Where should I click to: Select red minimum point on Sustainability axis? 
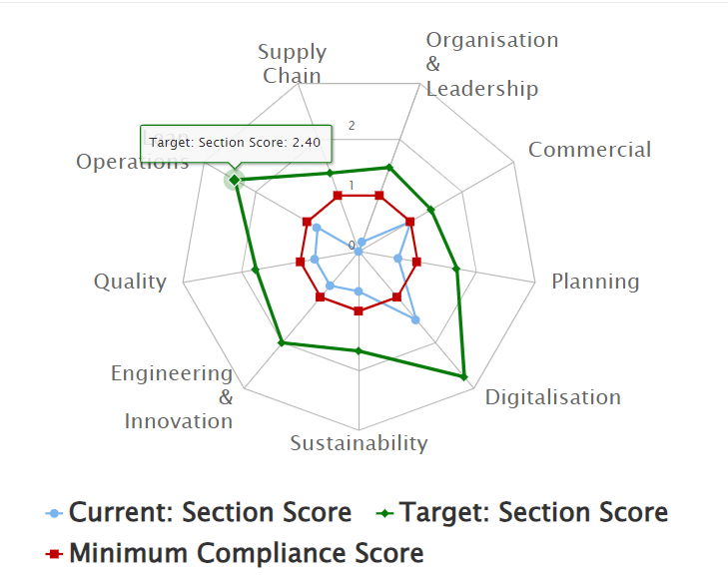358,310
